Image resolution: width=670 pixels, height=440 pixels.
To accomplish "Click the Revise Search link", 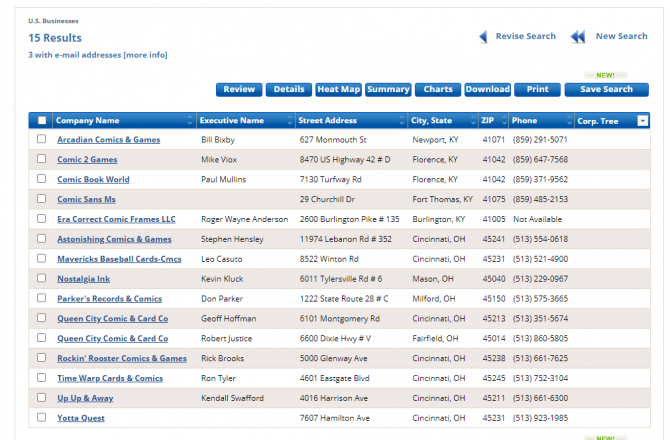I will 526,36.
